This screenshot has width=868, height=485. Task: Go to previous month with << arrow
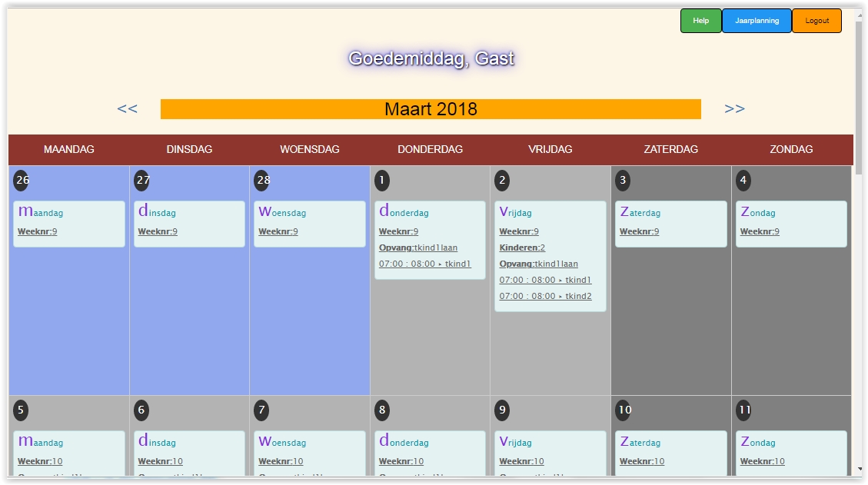click(128, 109)
